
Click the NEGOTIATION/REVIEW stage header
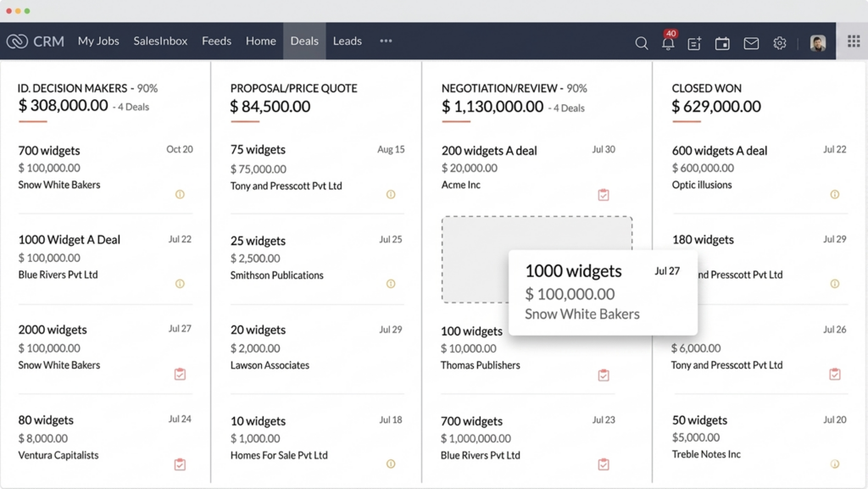(x=499, y=88)
